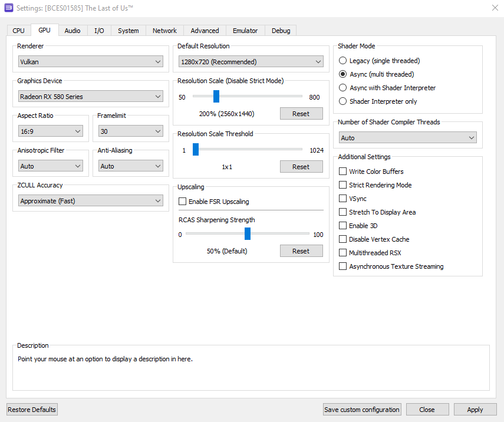Expand the Default Resolution combo box
The width and height of the screenshot is (504, 422).
[251, 62]
